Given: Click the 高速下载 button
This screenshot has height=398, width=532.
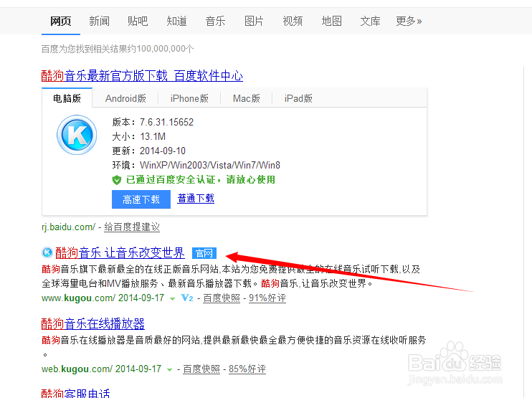Looking at the screenshot, I should (141, 199).
